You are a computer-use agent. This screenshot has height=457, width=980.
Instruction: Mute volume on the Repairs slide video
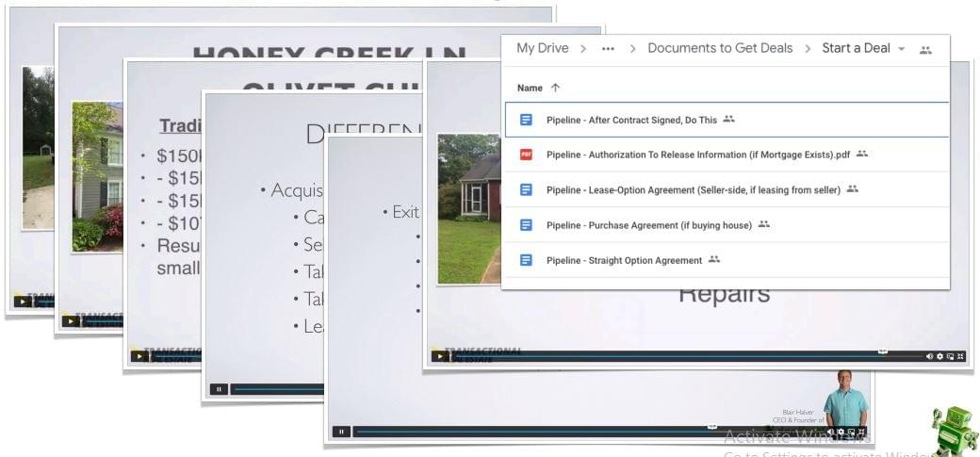click(929, 356)
